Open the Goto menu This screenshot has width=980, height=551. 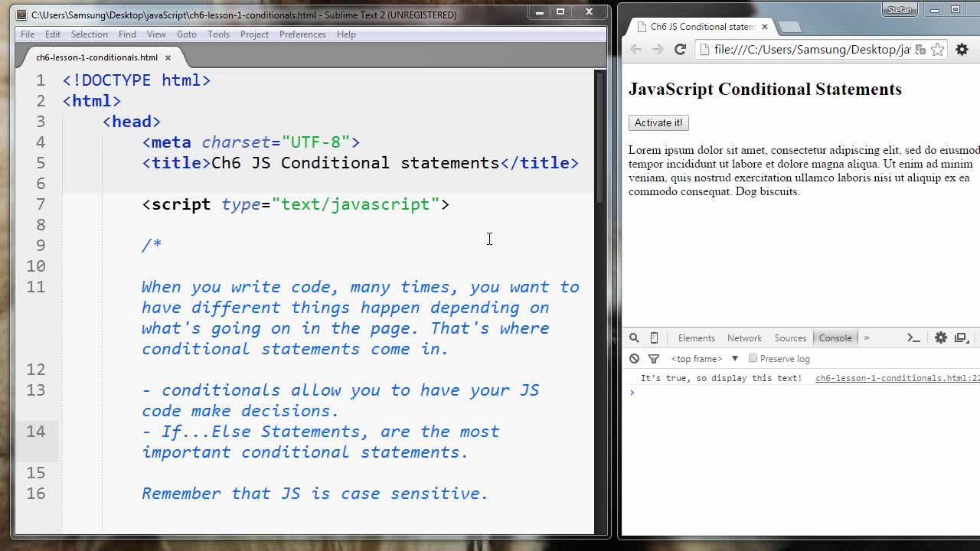(x=187, y=34)
